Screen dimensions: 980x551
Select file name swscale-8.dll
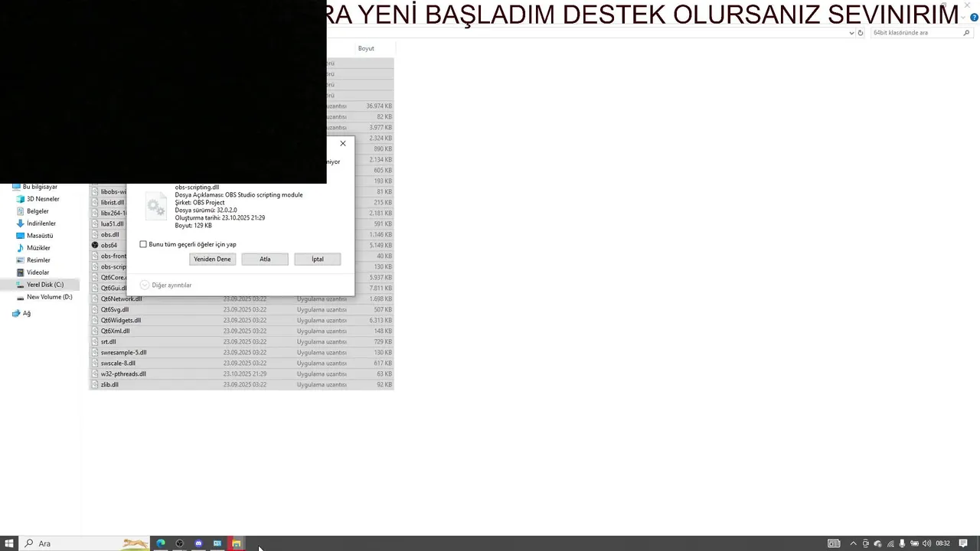[x=118, y=364]
